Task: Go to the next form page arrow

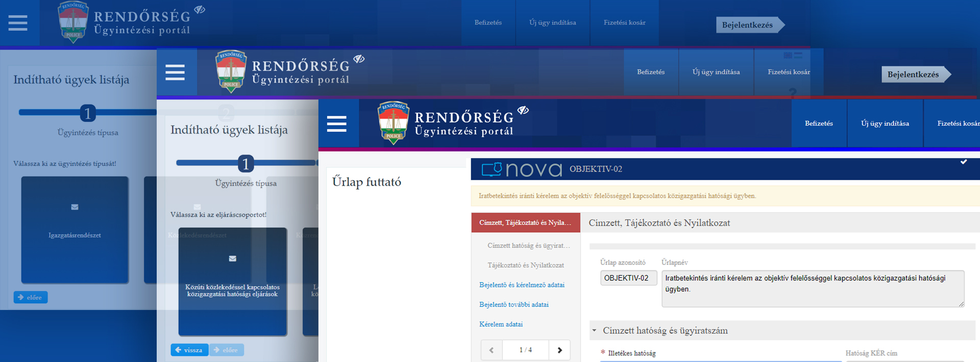Action: (x=559, y=350)
